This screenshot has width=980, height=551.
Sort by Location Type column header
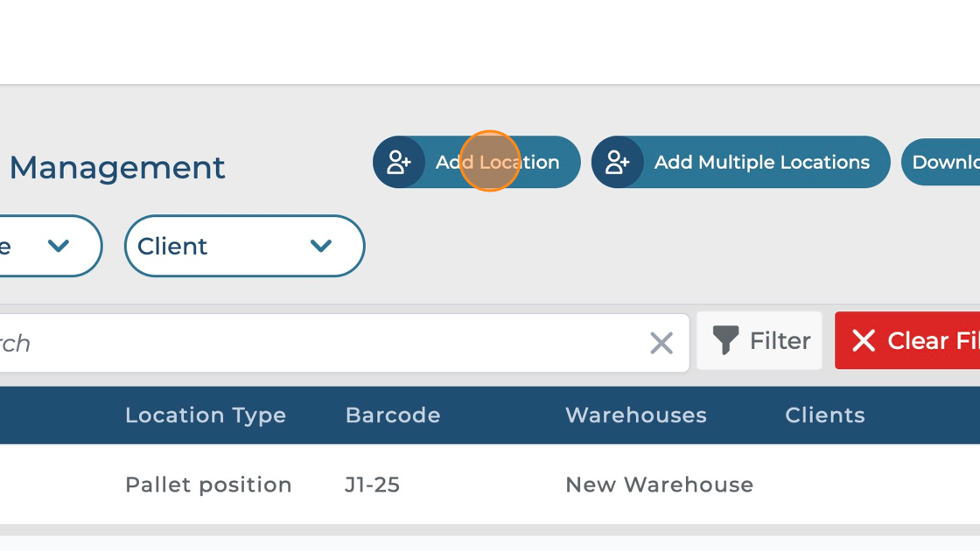click(x=206, y=415)
